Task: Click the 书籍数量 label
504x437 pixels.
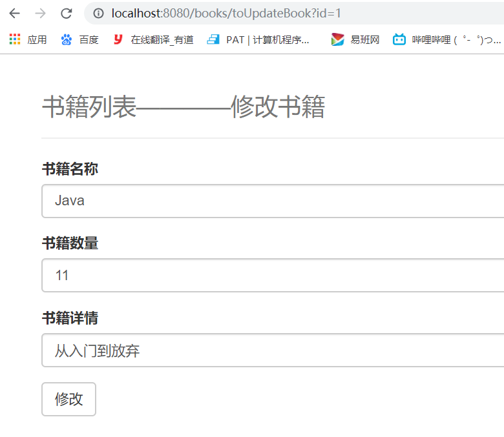Action: (70, 243)
